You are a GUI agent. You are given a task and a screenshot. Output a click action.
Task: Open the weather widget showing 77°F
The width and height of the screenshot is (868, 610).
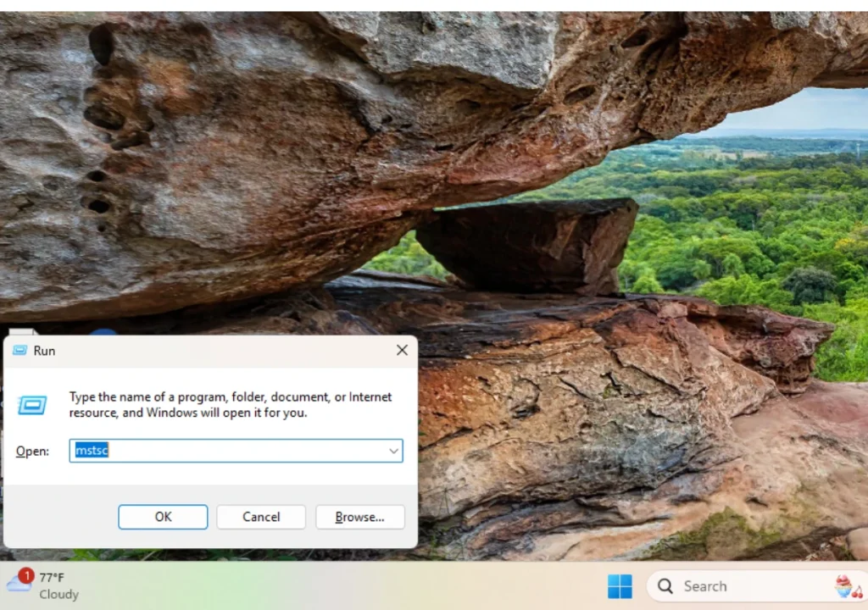click(42, 585)
